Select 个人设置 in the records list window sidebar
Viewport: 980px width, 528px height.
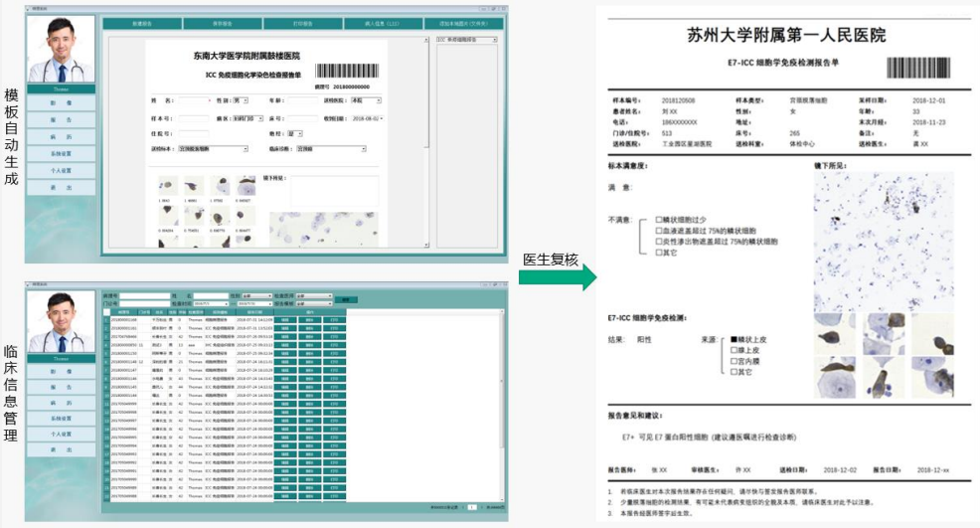click(62, 435)
